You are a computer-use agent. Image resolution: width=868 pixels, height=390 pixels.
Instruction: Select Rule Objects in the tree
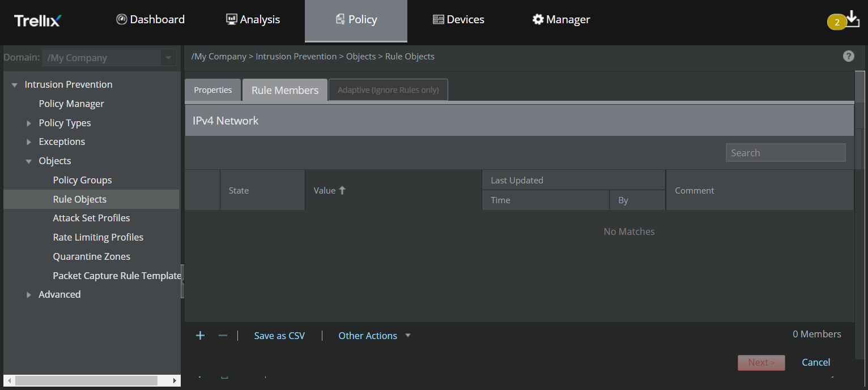[79, 199]
